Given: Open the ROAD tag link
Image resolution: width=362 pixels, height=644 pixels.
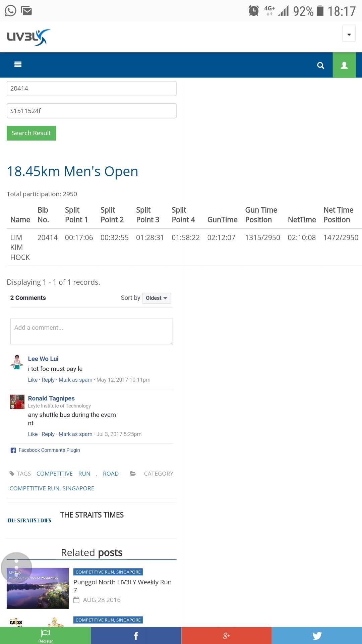Looking at the screenshot, I should 111,474.
